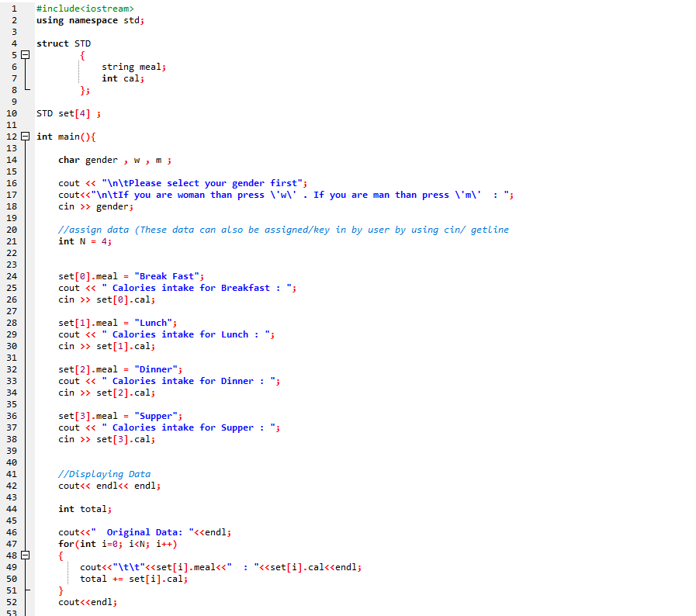Screen dimensions: 696x616
Task: Collapse the main function body
Action: (24, 137)
